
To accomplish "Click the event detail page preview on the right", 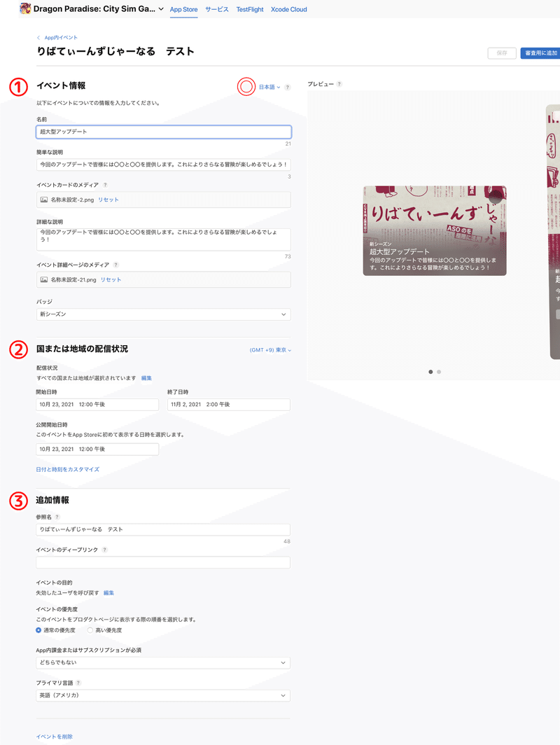I will tap(553, 232).
